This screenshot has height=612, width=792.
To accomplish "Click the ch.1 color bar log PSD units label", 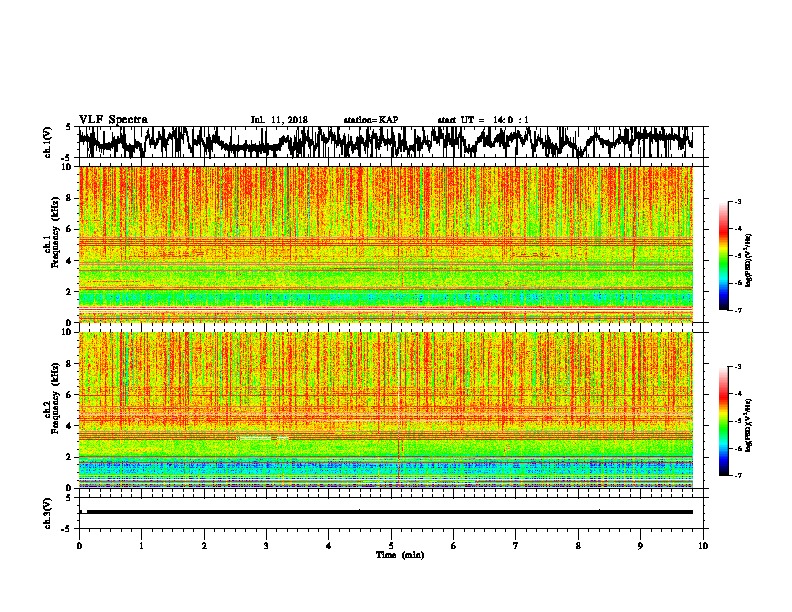I will click(x=749, y=260).
